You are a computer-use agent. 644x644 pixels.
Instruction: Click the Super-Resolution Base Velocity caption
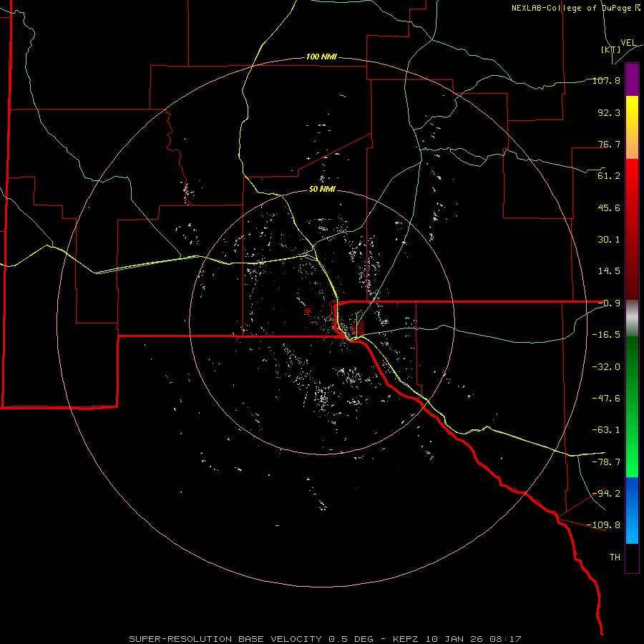click(326, 639)
